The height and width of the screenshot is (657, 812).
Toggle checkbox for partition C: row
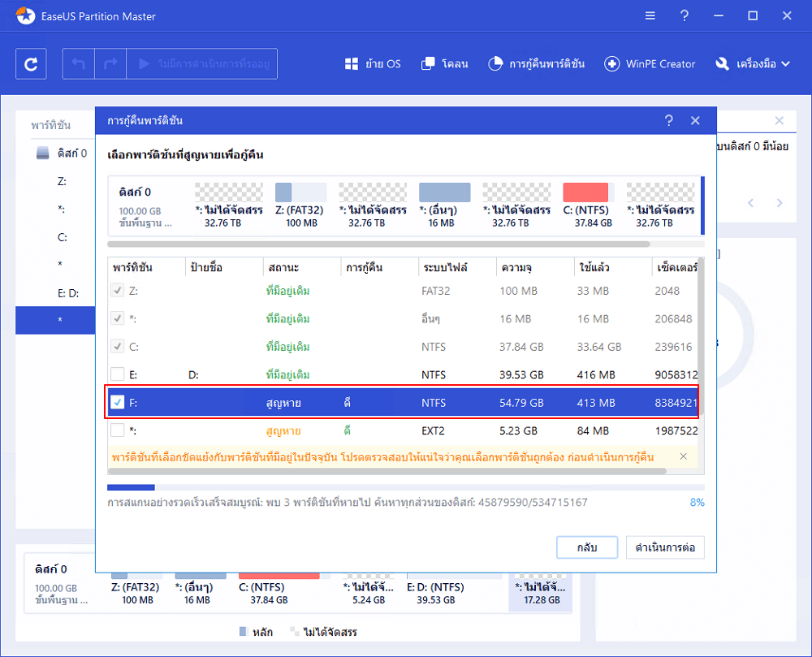118,346
